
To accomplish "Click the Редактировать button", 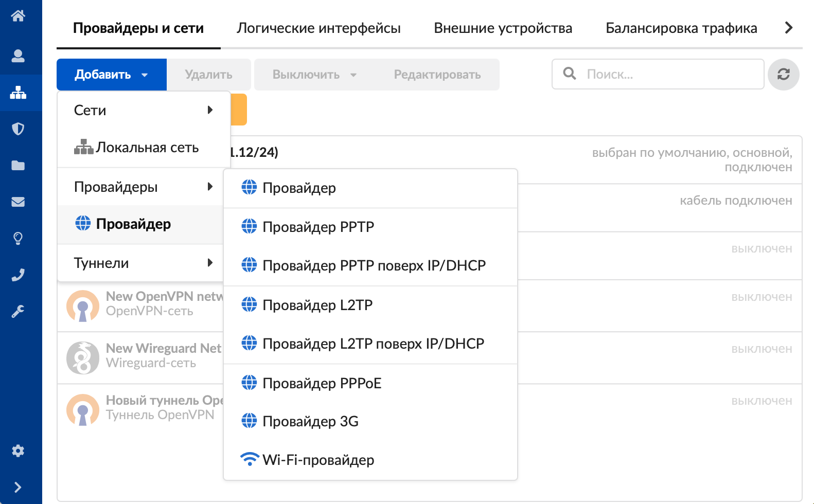I will coord(437,75).
